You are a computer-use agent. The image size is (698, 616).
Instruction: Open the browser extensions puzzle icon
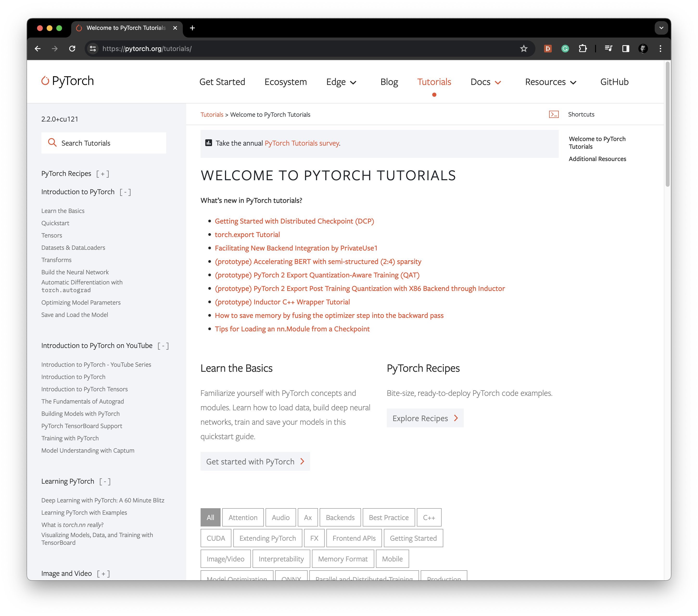coord(583,49)
